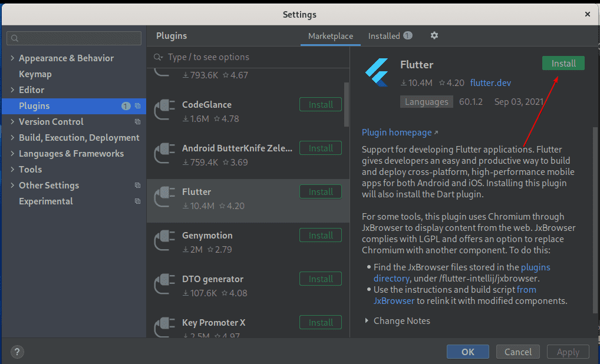Click the DTO generator plugin icon
Viewport: 600px width, 364px height.
(164, 285)
